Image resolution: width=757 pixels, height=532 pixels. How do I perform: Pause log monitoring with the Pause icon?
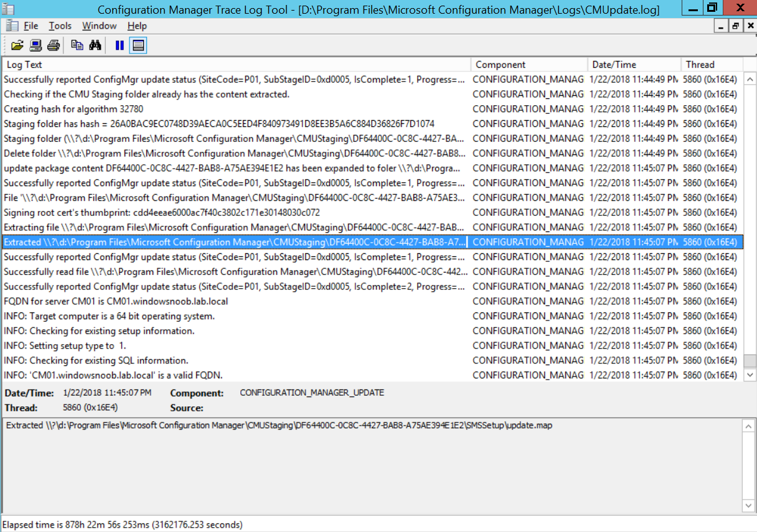pos(120,45)
